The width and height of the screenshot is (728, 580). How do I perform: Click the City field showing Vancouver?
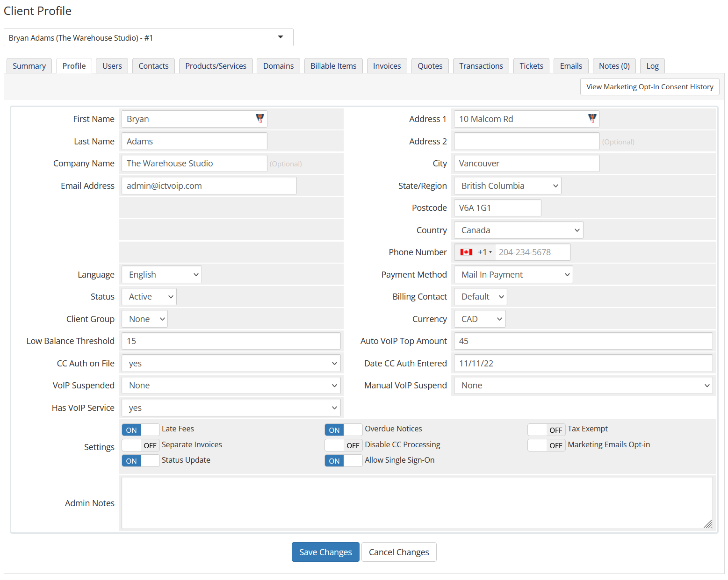(527, 163)
